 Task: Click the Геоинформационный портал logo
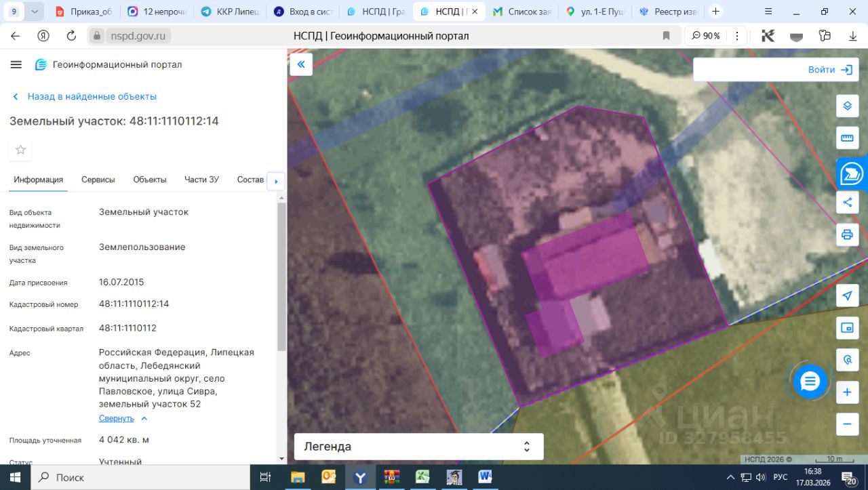[x=108, y=64]
